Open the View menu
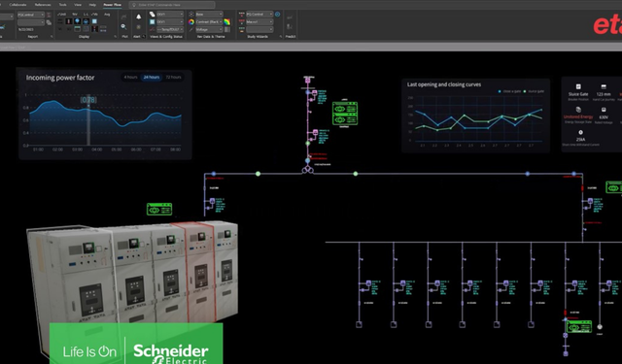622x364 pixels. [78, 5]
